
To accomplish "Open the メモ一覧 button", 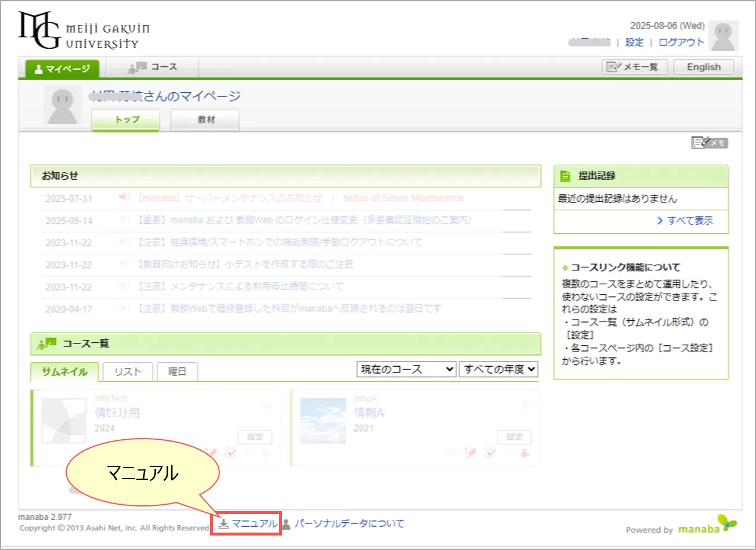I will coord(634,67).
